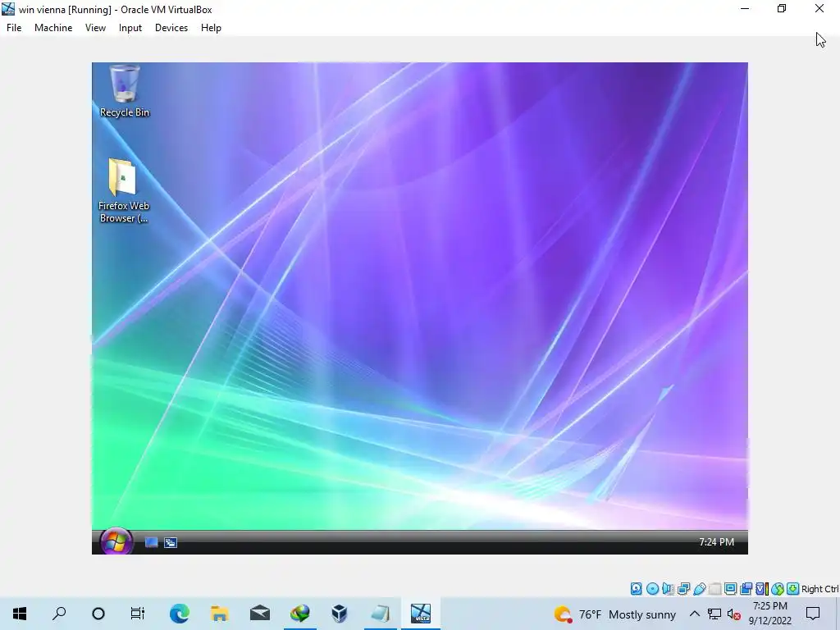The width and height of the screenshot is (840, 630).
Task: Open Internet Download Manager globe icon on taskbar
Action: (x=300, y=614)
